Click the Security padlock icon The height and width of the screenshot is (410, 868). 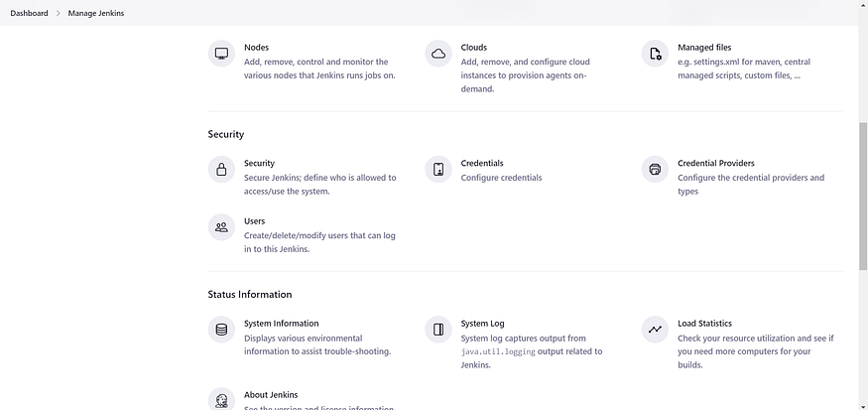click(221, 169)
